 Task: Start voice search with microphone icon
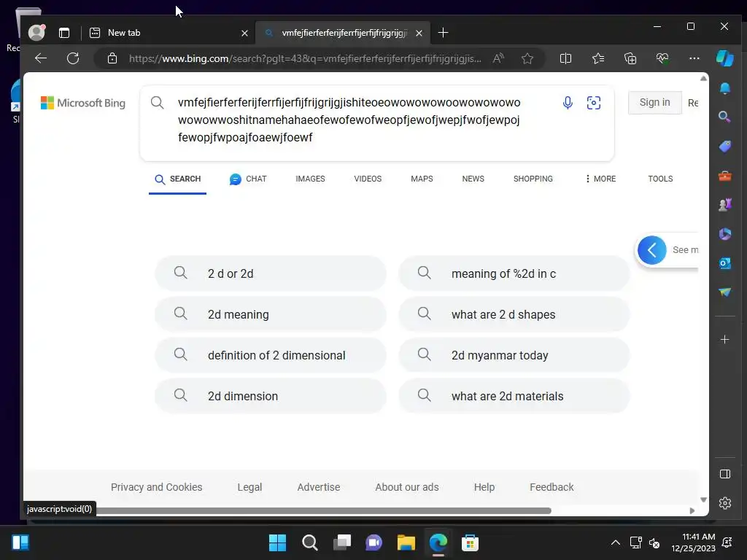(x=568, y=103)
